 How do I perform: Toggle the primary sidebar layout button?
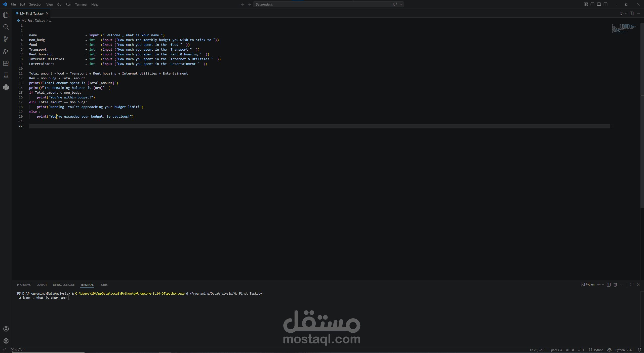click(x=592, y=4)
